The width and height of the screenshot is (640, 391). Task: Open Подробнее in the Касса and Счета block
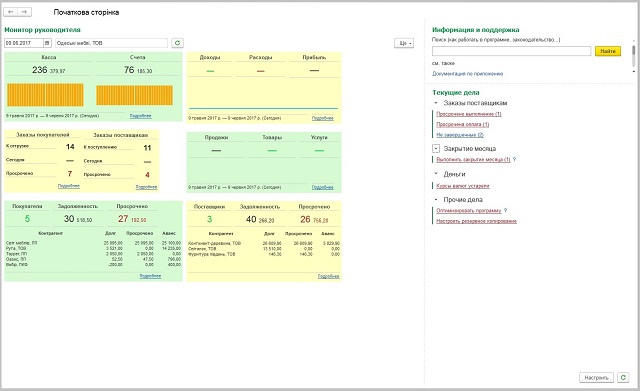[140, 116]
